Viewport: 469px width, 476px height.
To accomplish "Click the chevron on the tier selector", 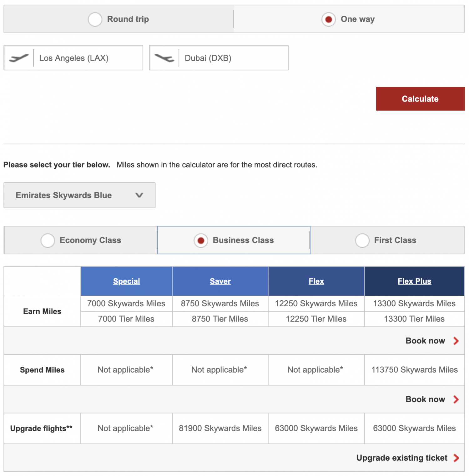I will [140, 195].
